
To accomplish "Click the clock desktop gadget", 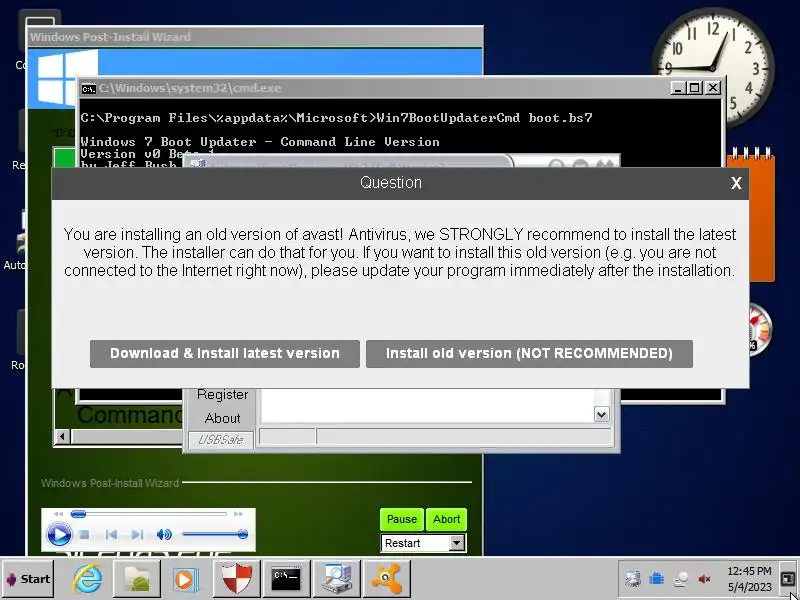I will click(713, 68).
